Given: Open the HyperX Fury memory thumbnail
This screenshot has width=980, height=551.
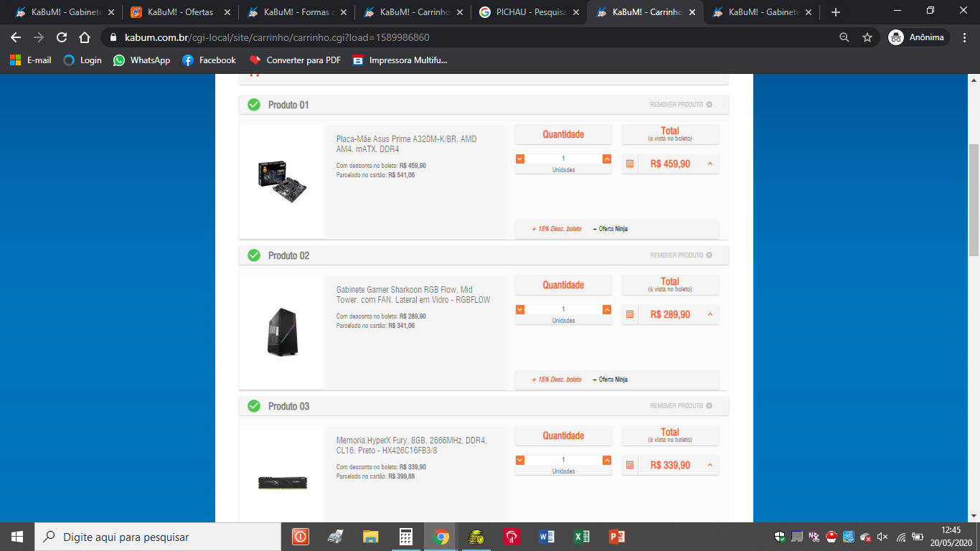Looking at the screenshot, I should pos(283,483).
